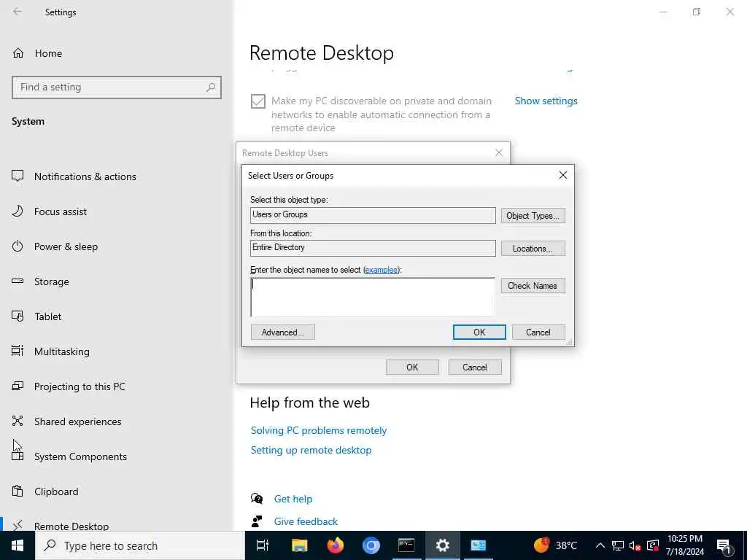Click the 38°C weather widget
Viewport: 747px width, 560px height.
[x=555, y=545]
